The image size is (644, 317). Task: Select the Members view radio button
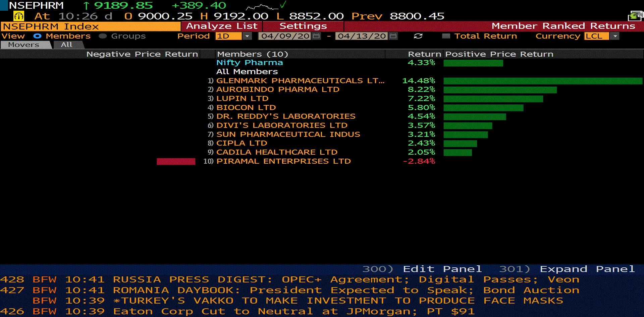(37, 36)
